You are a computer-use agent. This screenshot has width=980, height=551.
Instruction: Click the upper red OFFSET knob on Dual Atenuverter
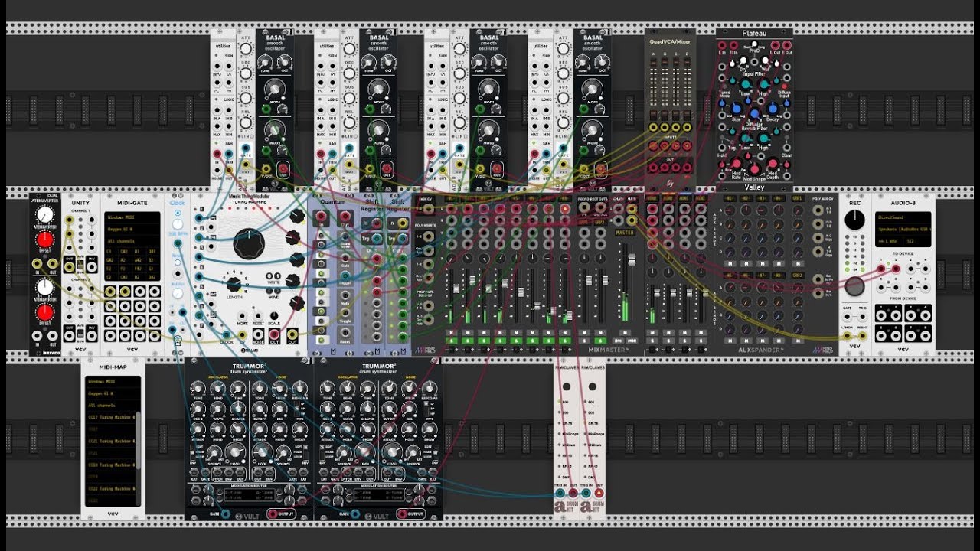[45, 240]
